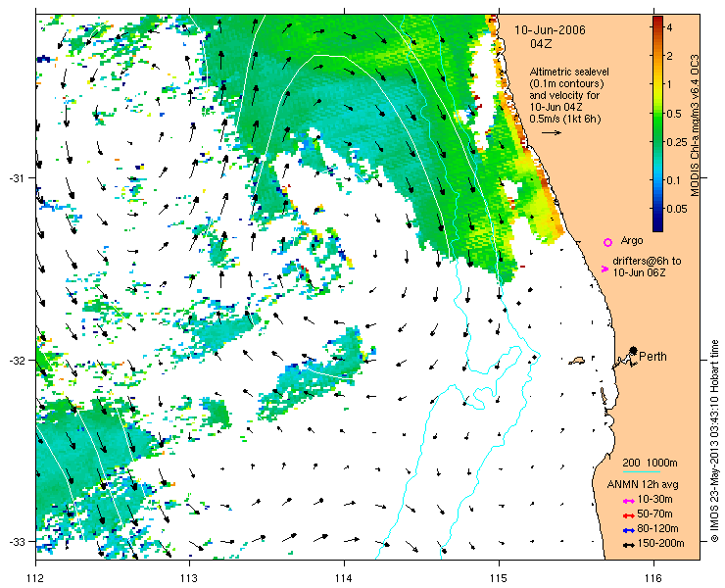Click the small island west of Perth
725x588 pixels.
(x=577, y=361)
